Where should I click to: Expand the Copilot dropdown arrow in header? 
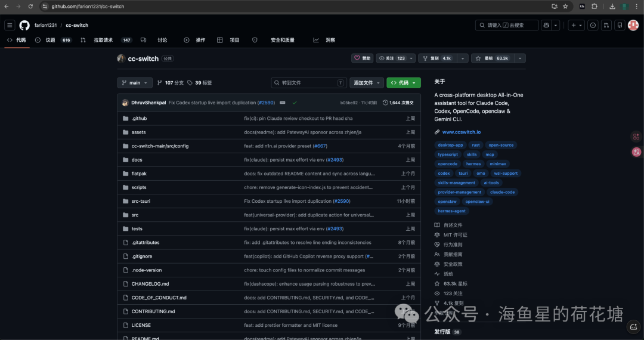[556, 25]
